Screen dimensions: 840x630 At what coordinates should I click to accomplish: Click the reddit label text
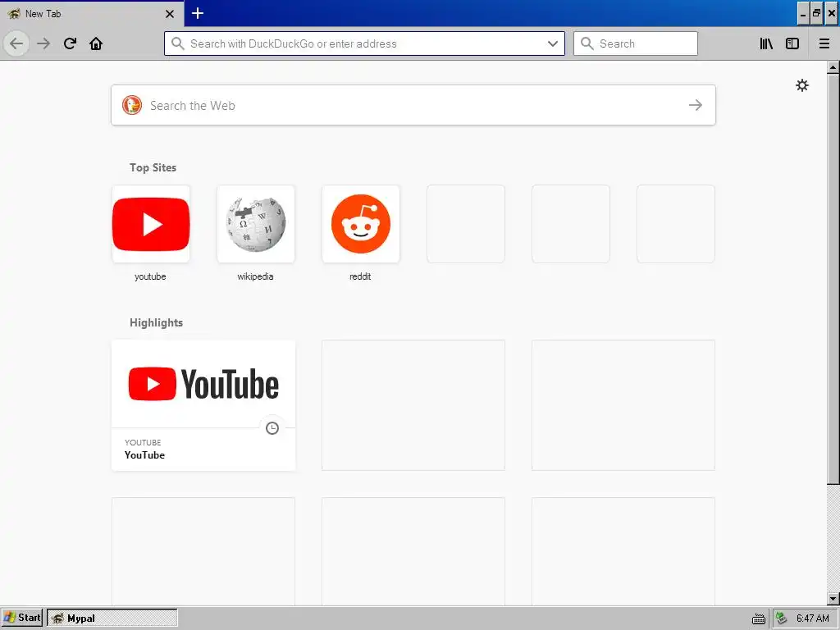[x=360, y=276]
